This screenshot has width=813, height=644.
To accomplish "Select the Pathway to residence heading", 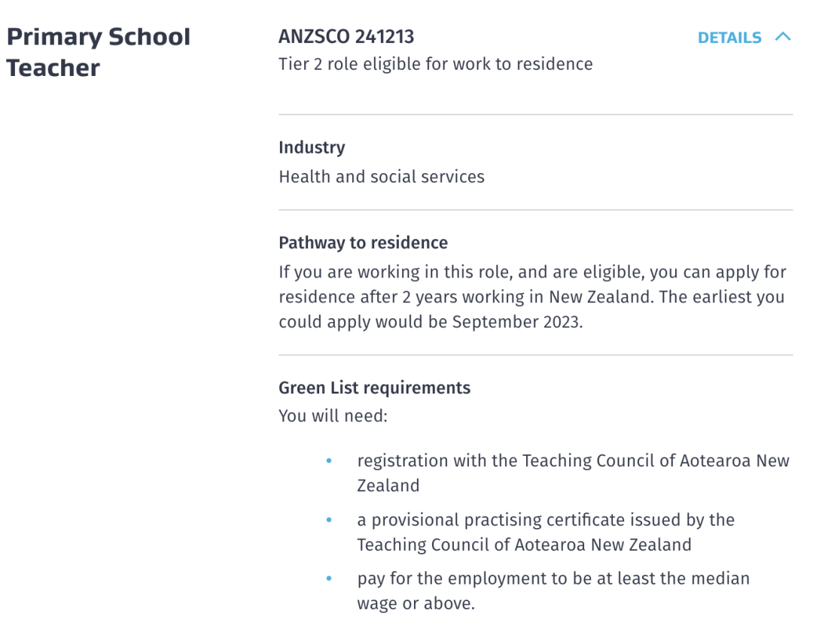I will click(x=363, y=242).
